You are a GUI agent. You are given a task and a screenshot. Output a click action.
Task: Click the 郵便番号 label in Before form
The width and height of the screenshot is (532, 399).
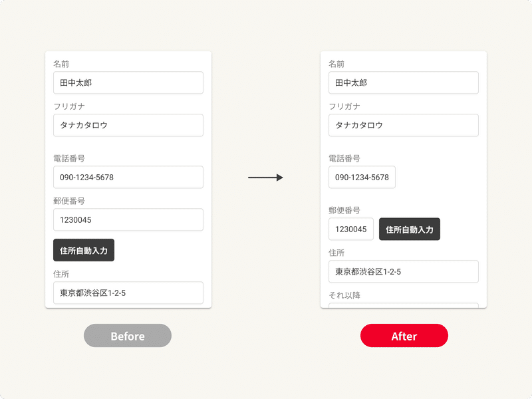tap(69, 201)
